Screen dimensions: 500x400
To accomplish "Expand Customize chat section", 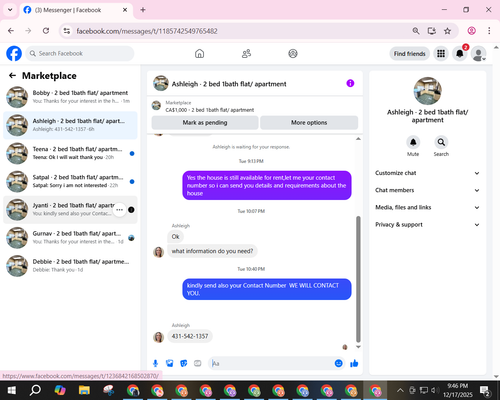I will [427, 173].
